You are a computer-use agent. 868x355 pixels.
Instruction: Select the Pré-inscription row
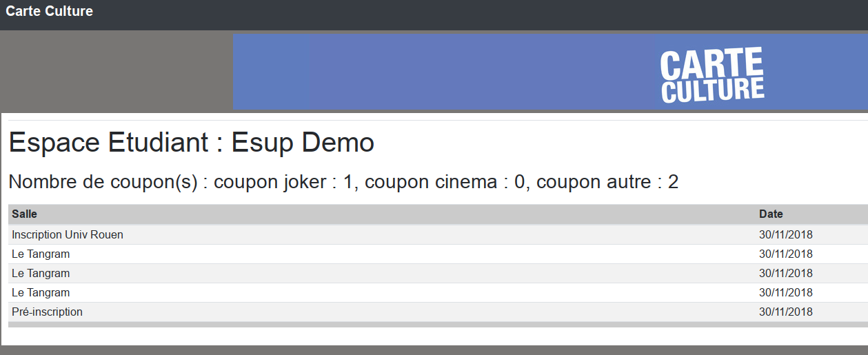point(47,312)
